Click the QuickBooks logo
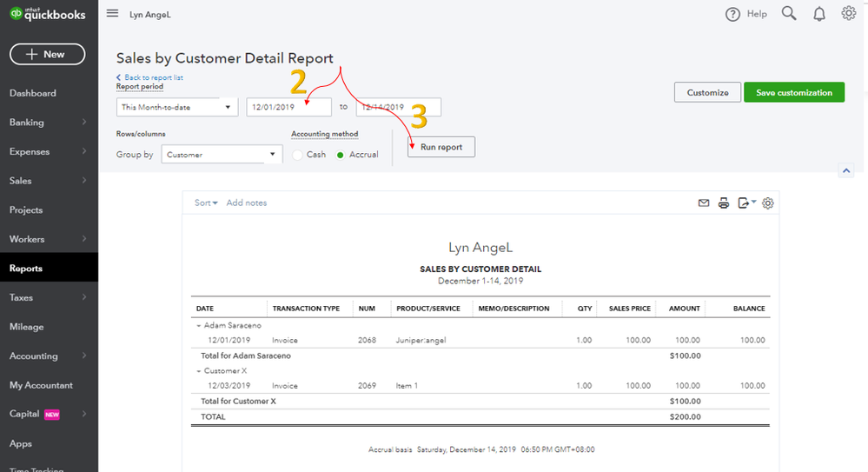 point(48,14)
